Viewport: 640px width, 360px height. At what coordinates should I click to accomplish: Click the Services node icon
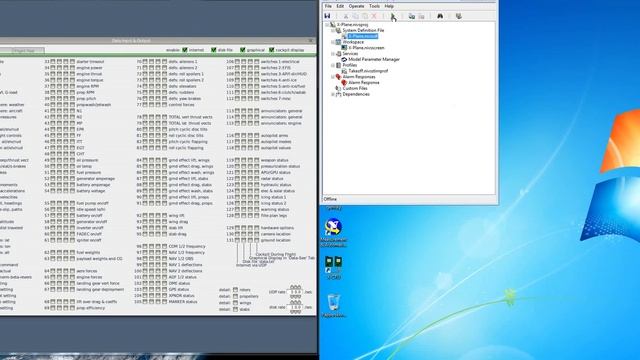[338, 53]
